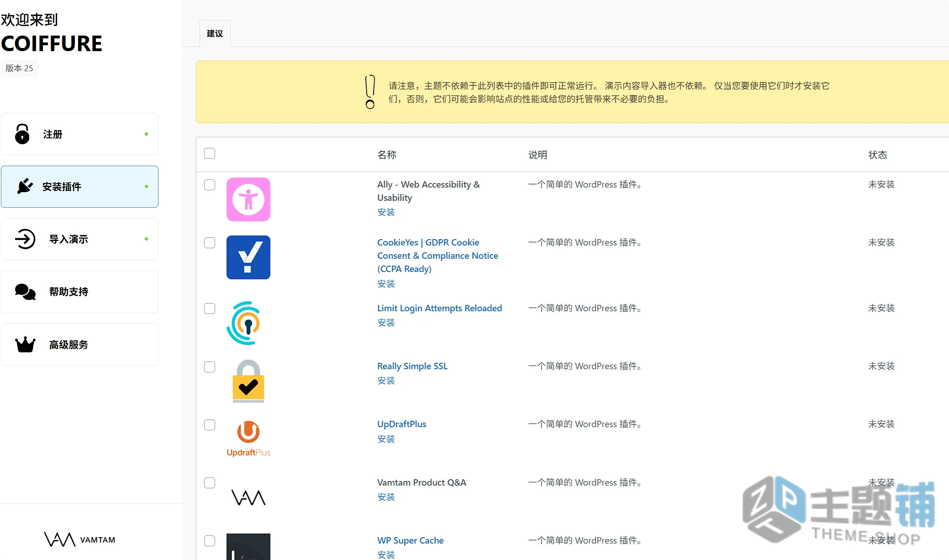Check the Really Simple SSL row checkbox
This screenshot has width=949, height=560.
point(210,367)
